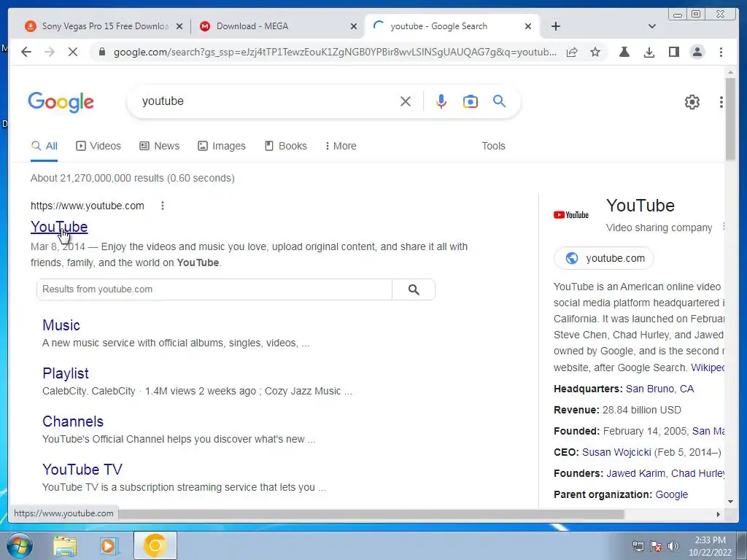Open Chrome Labs flask icon

[624, 52]
